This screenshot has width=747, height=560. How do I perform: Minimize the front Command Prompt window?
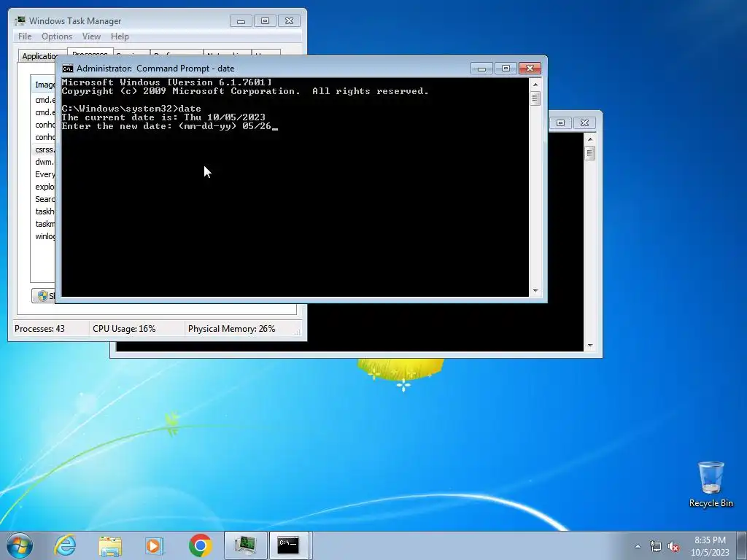point(481,69)
